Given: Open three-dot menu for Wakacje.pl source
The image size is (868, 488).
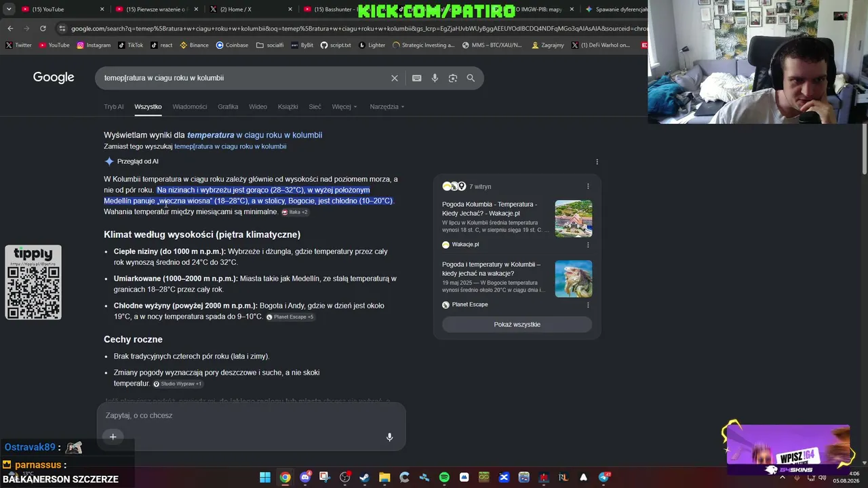Looking at the screenshot, I should (x=588, y=245).
